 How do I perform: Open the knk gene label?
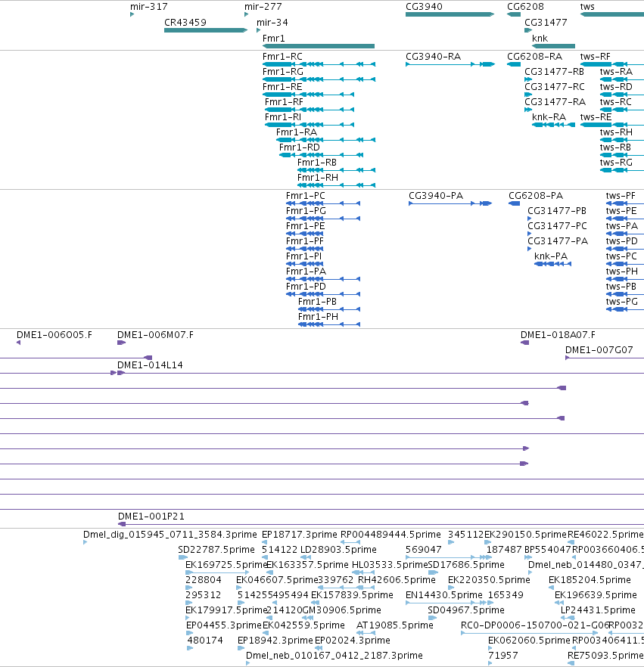pos(540,39)
